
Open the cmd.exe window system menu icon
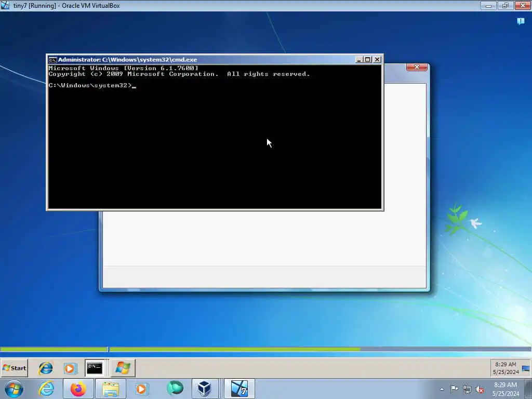pyautogui.click(x=52, y=60)
